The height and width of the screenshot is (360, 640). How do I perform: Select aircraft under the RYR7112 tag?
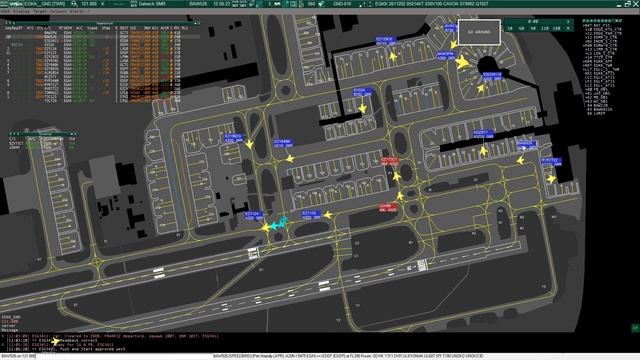coord(551,178)
